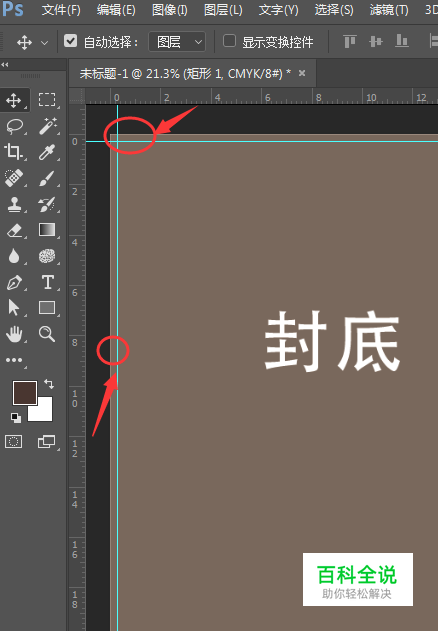Reset default foreground and background colors
Screen dimensions: 438x631
(x=16, y=418)
